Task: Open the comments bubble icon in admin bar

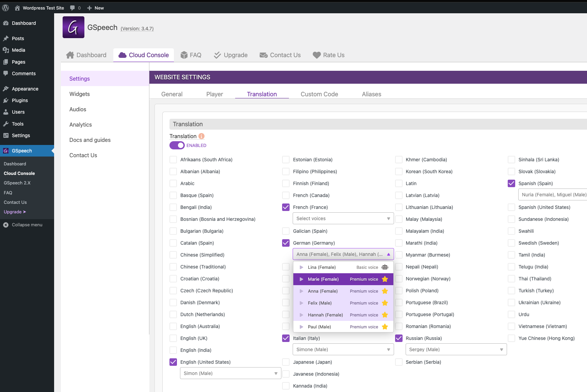Action: click(72, 8)
